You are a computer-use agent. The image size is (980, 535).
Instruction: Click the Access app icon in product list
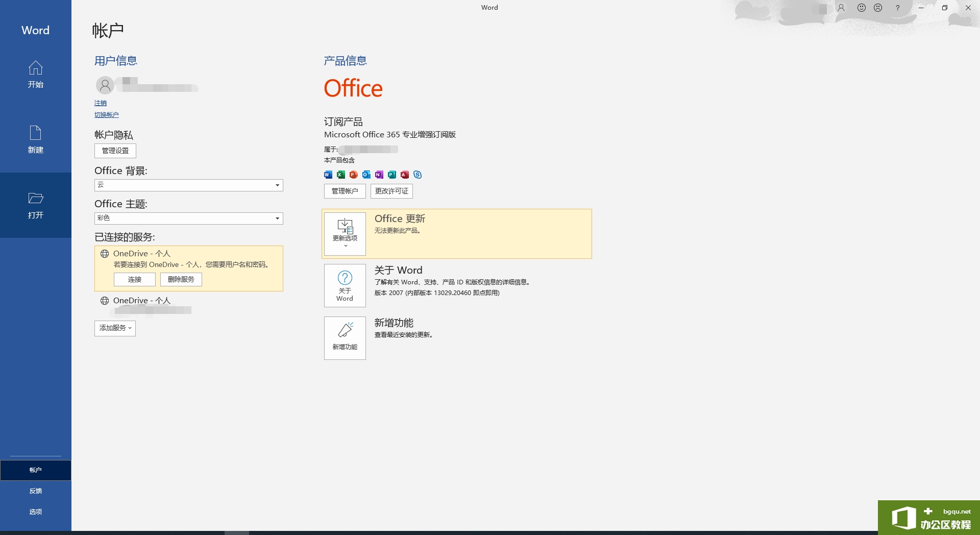[405, 175]
